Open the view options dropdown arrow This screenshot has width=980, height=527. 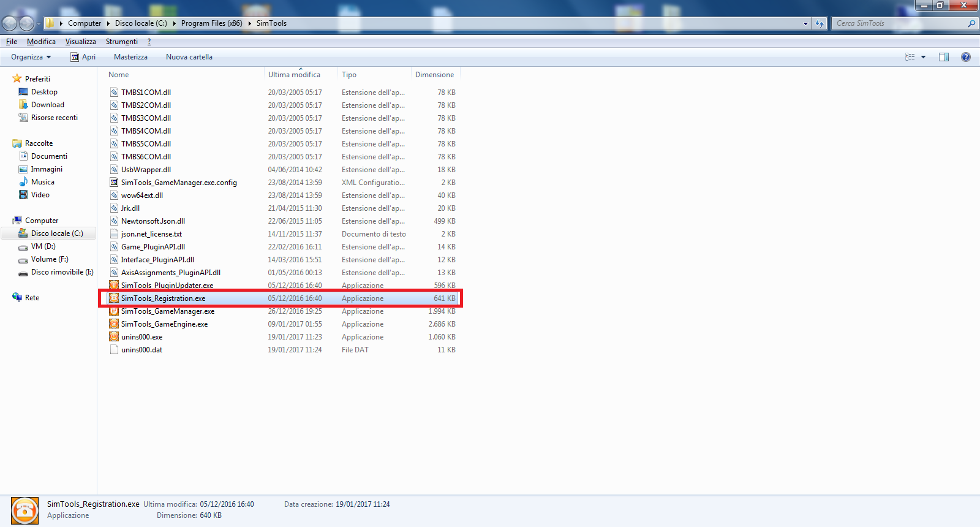coord(923,57)
